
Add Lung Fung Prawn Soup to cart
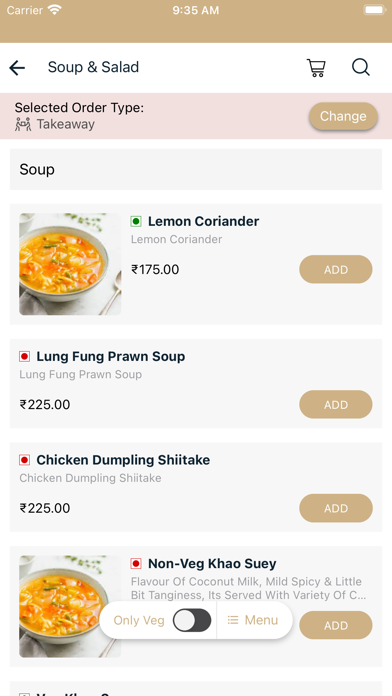(336, 404)
